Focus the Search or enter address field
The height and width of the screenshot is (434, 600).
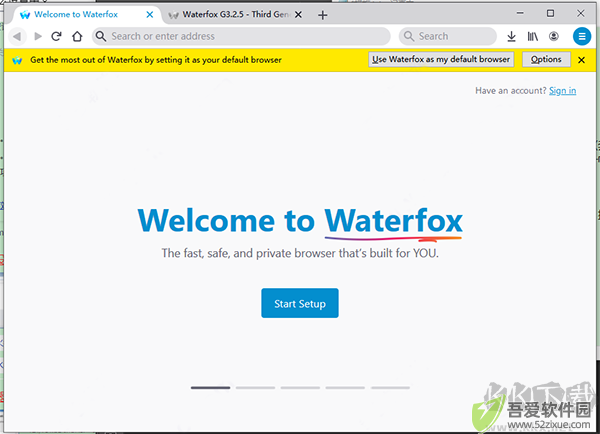click(241, 36)
